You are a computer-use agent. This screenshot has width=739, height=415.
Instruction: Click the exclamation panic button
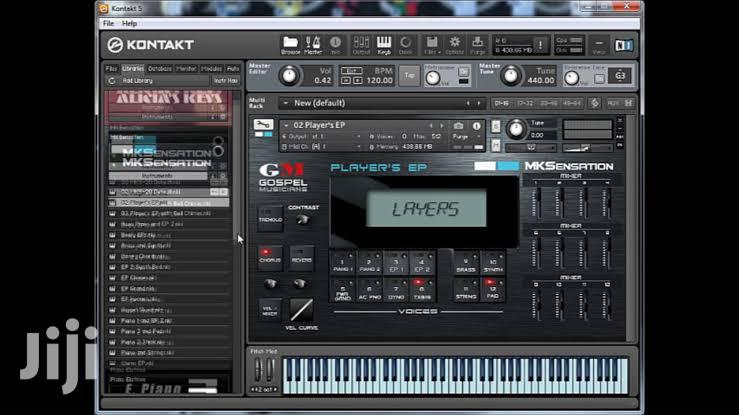pyautogui.click(x=541, y=45)
